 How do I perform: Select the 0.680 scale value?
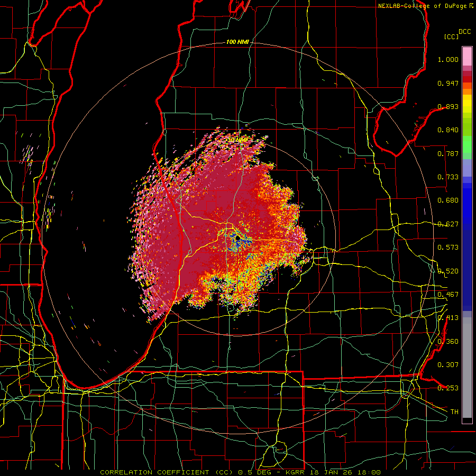(x=448, y=200)
